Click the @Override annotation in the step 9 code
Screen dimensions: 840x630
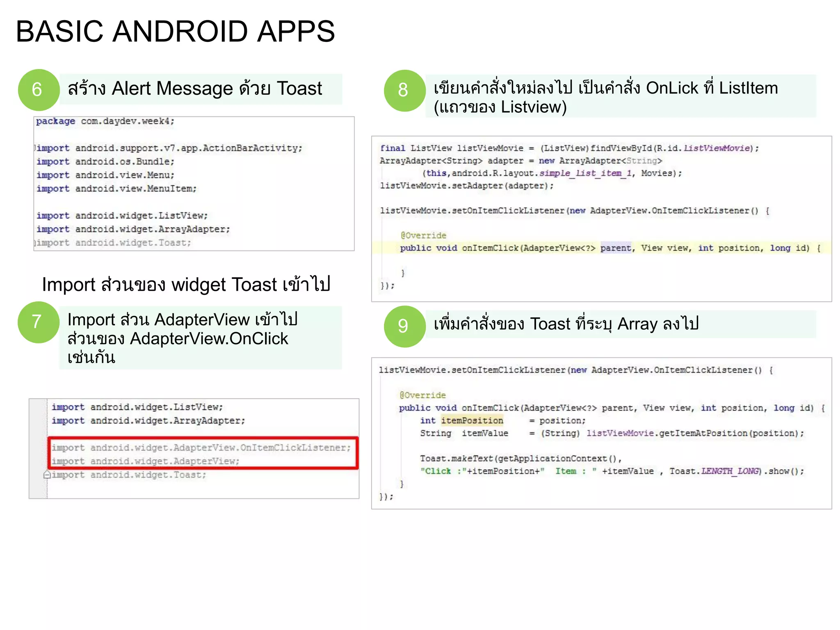pyautogui.click(x=422, y=395)
